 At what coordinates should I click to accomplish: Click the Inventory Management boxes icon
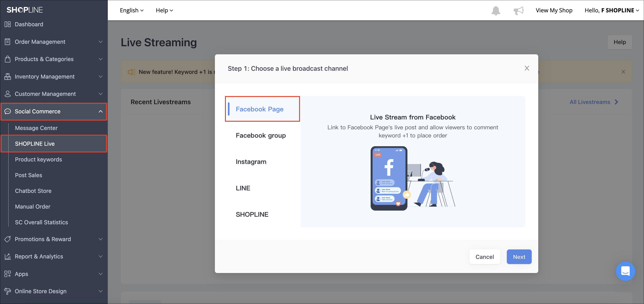[x=8, y=77]
